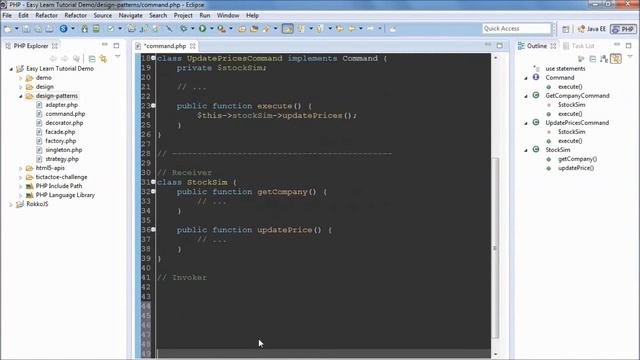
Task: Click the editor vertical scrollbar thumb
Action: coord(495,247)
